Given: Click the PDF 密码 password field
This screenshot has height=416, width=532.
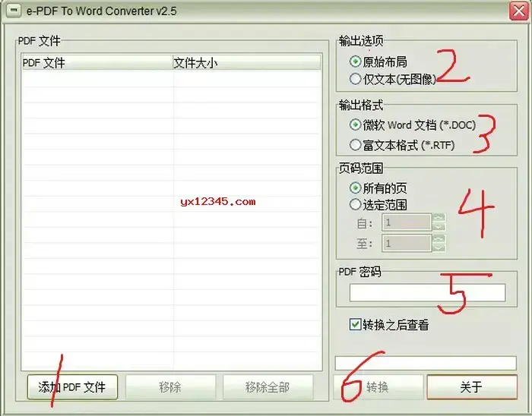Looking at the screenshot, I should coord(427,293).
